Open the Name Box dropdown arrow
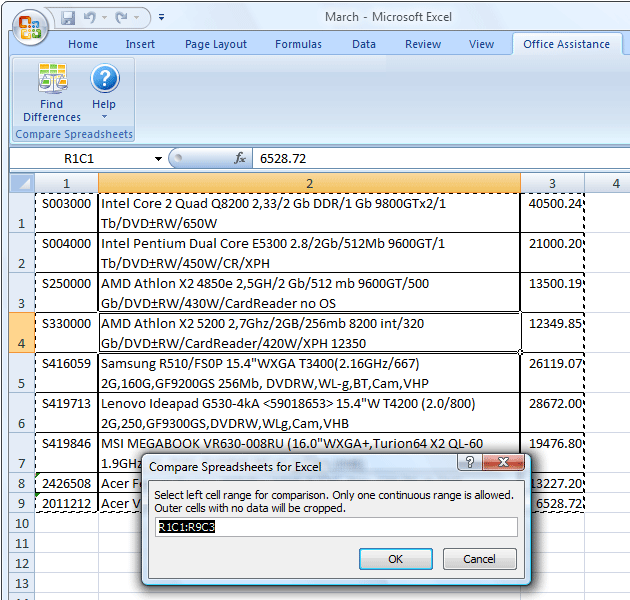Screen dimensions: 630x600 [x=158, y=159]
